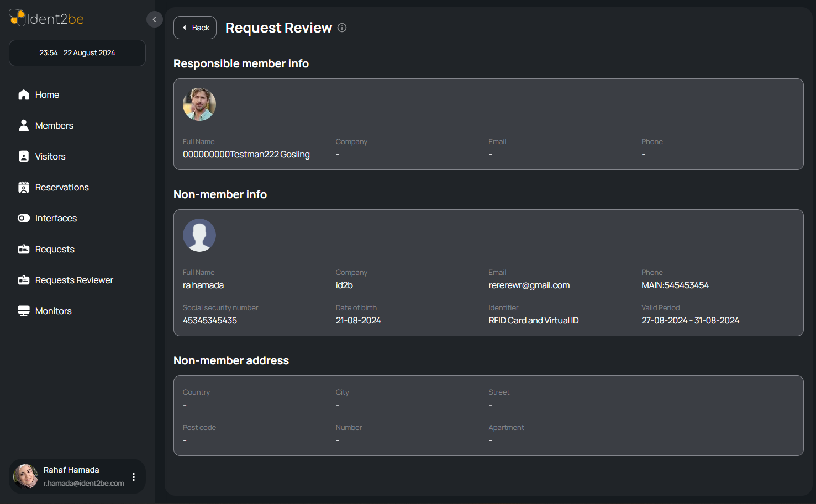
Task: Go to the Requests page label
Action: (x=55, y=249)
